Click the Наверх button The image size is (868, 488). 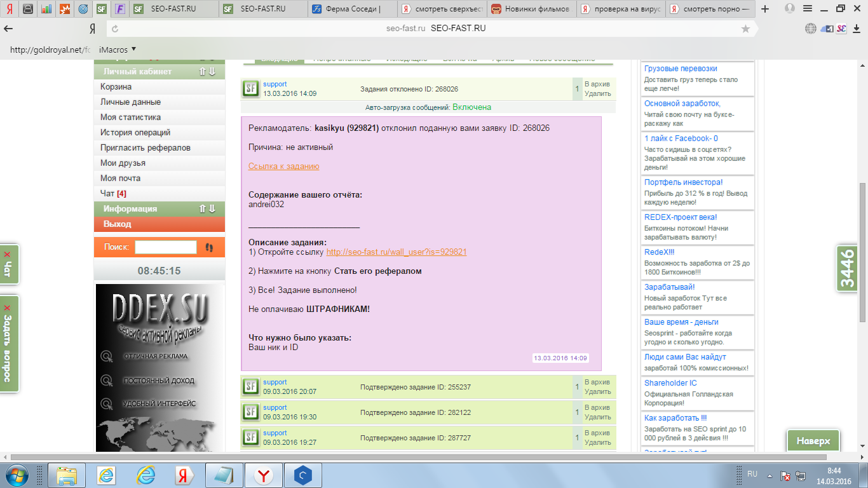[813, 441]
